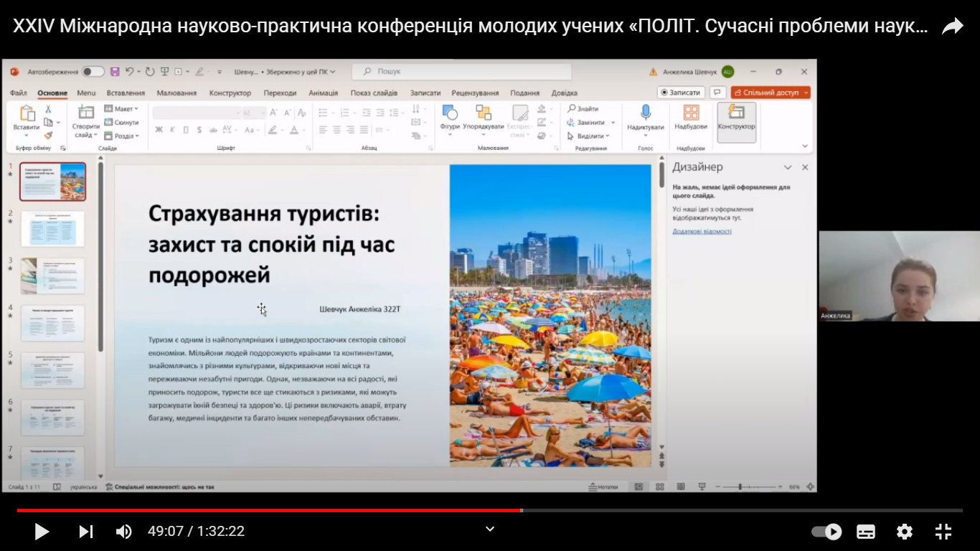The height and width of the screenshot is (551, 980).
Task: Click the Share (Спільний доступ) button
Action: coord(770,93)
